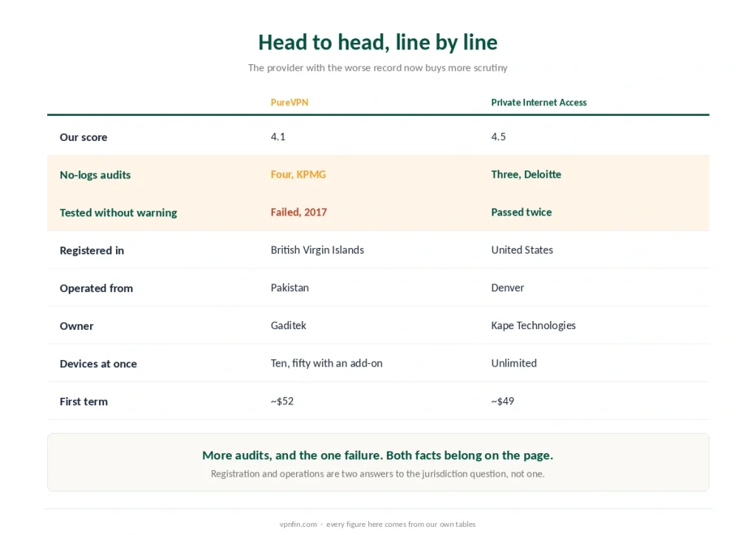Select the 'Registered in' row label
This screenshot has height=535, width=756.
pyautogui.click(x=92, y=251)
